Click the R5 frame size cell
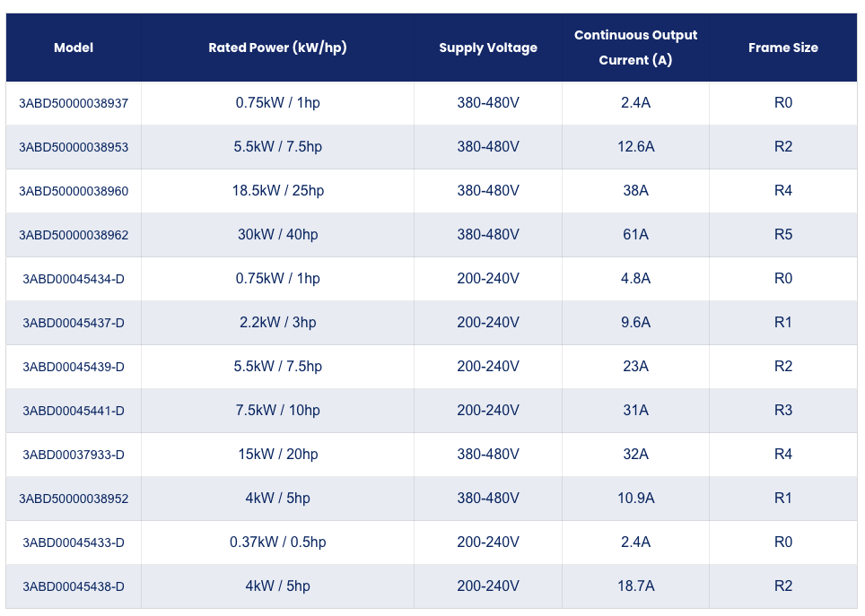The width and height of the screenshot is (865, 616). 782,234
